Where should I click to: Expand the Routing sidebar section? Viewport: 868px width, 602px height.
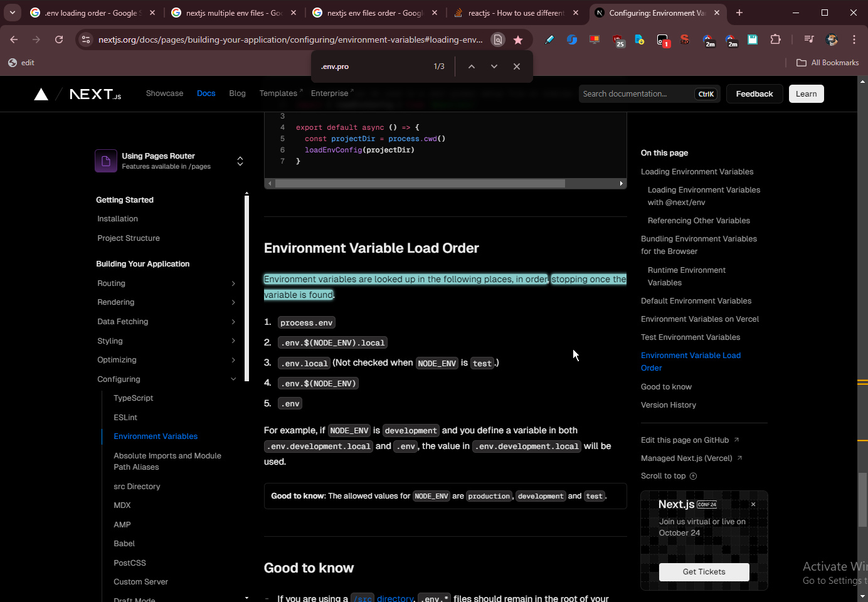[233, 283]
